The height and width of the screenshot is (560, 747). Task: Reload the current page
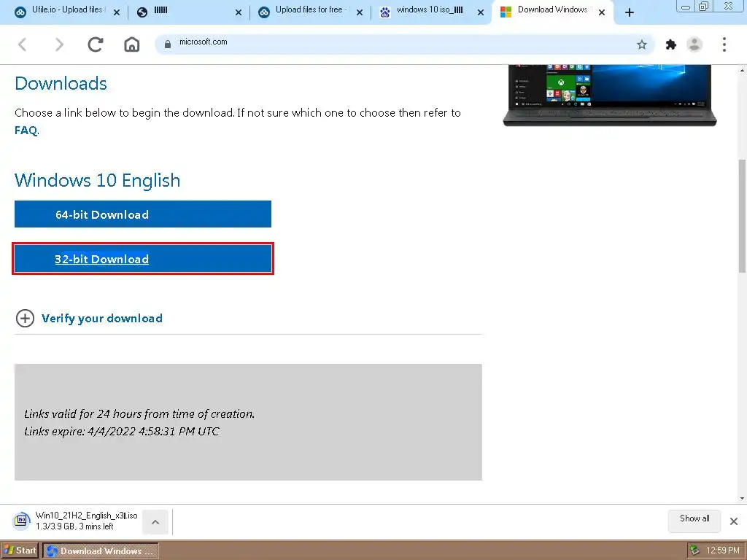coord(96,44)
